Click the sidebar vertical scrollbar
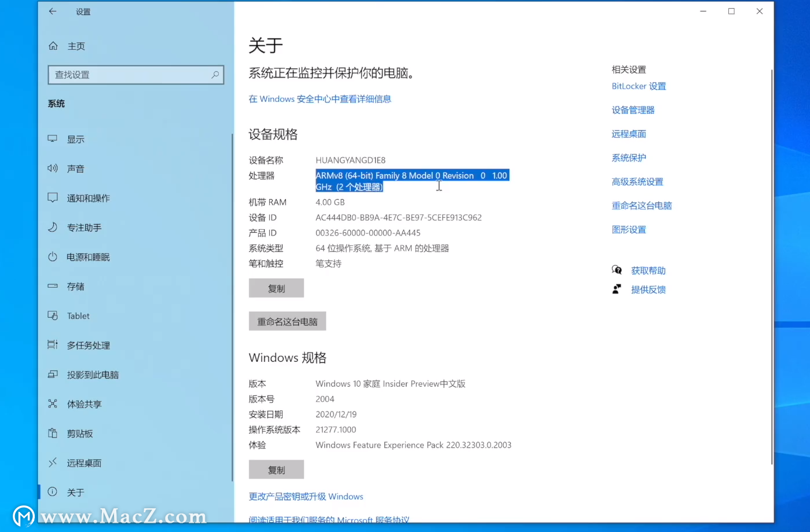 pyautogui.click(x=232, y=307)
